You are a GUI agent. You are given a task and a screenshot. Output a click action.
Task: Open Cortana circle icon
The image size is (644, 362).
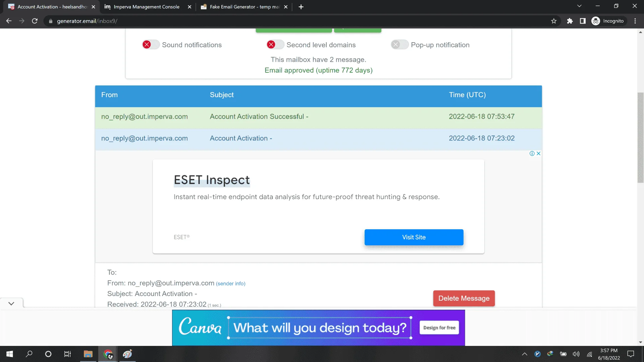pyautogui.click(x=48, y=354)
